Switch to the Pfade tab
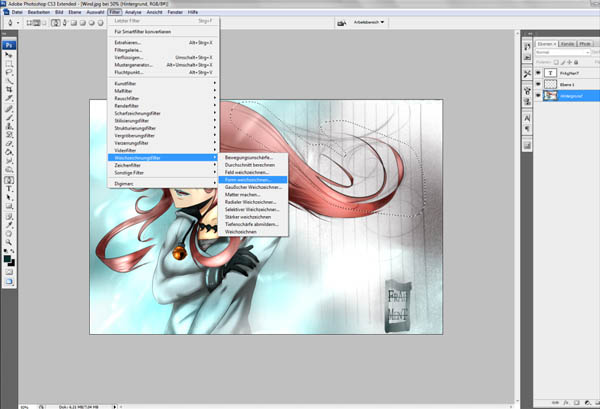600x409 pixels. (x=584, y=44)
